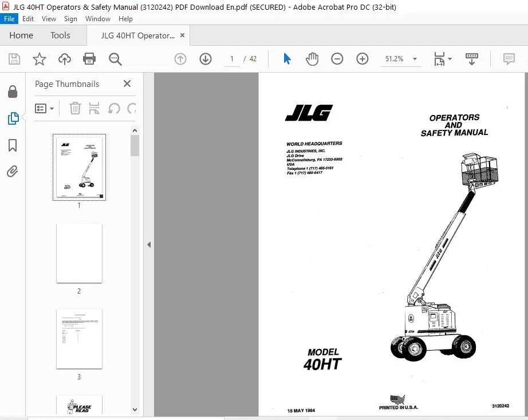
Task: Open the View menu
Action: point(49,19)
